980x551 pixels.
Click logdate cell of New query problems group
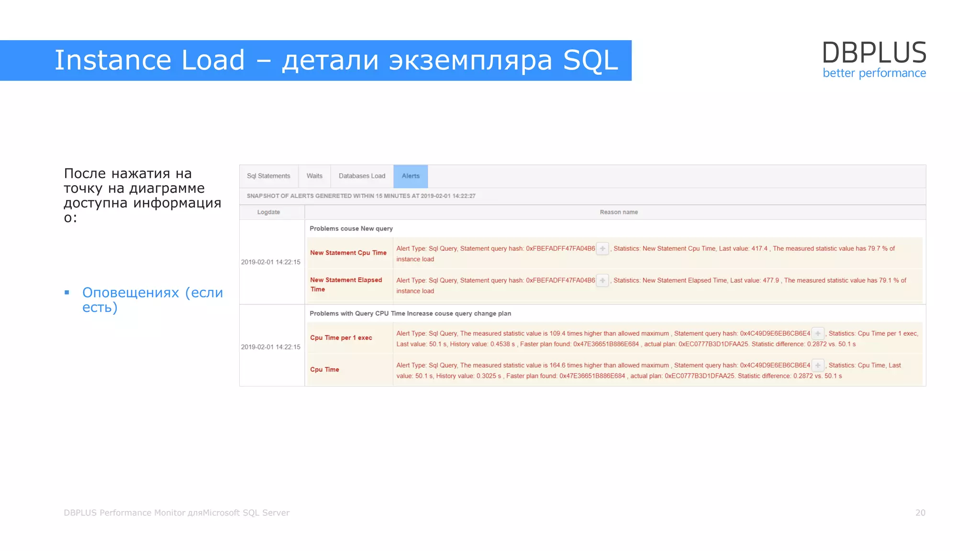tap(271, 262)
